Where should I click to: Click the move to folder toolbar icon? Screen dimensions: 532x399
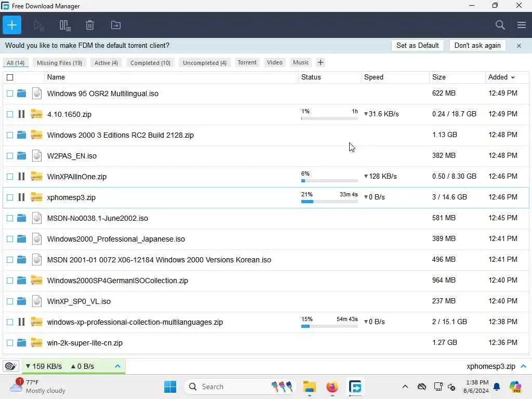tap(116, 25)
